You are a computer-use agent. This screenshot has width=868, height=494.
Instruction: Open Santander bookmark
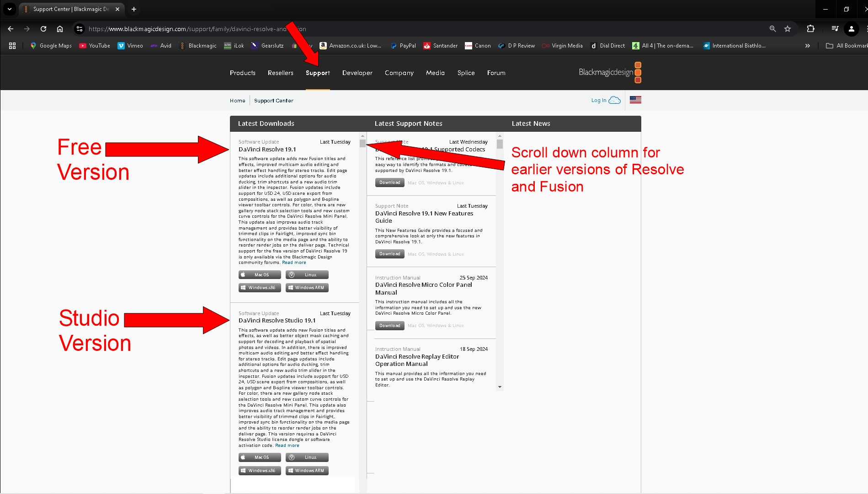[x=441, y=46]
